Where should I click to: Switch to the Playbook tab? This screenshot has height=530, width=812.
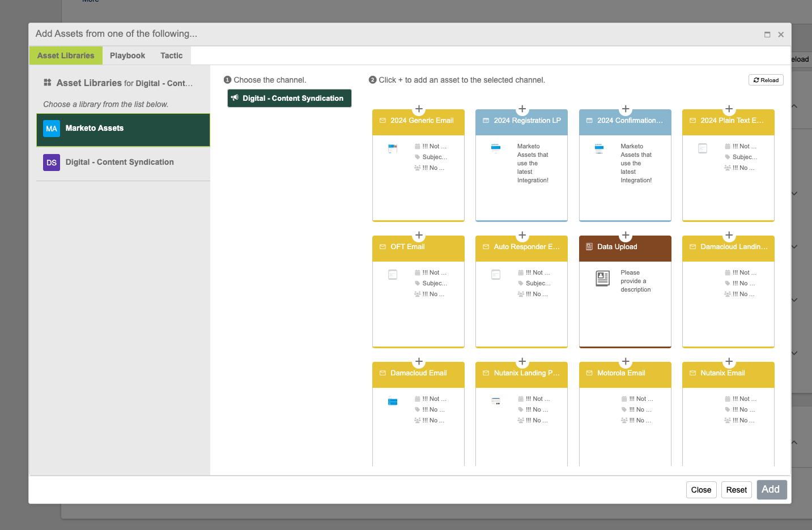tap(127, 55)
